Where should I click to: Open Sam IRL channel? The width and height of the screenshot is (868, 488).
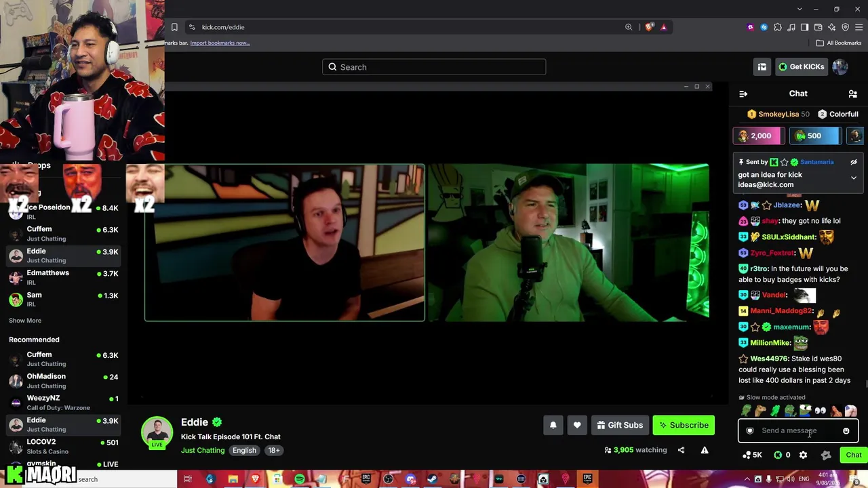coord(64,300)
